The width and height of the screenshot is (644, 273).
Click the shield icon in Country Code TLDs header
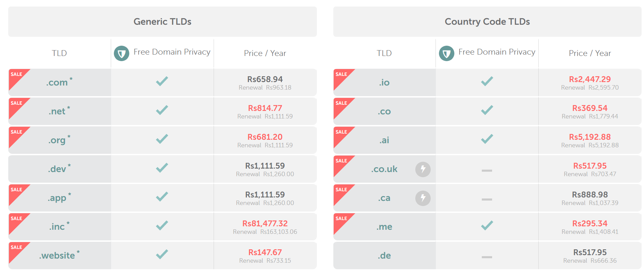(446, 54)
